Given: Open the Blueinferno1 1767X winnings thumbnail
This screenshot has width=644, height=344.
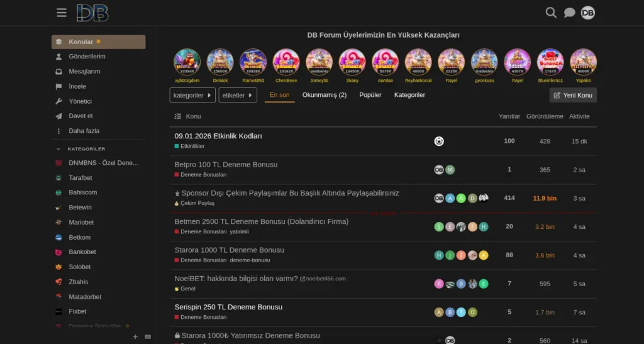Looking at the screenshot, I should tap(550, 62).
